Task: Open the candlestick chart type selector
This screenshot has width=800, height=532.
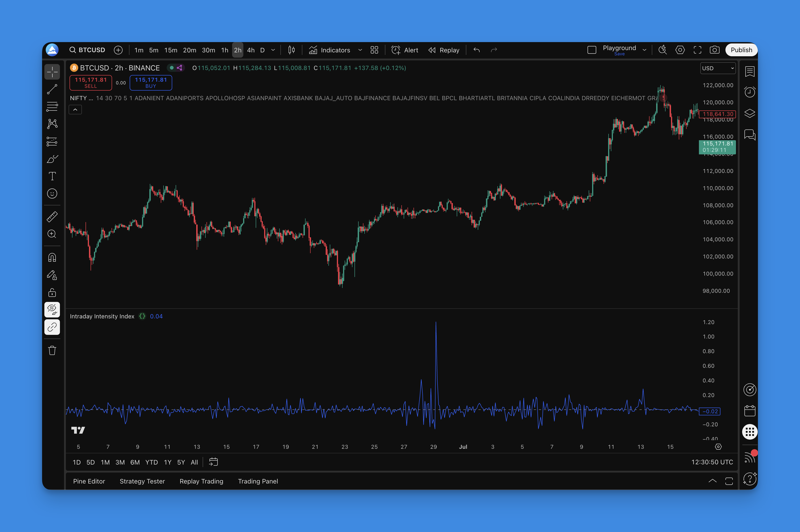Action: (x=291, y=50)
